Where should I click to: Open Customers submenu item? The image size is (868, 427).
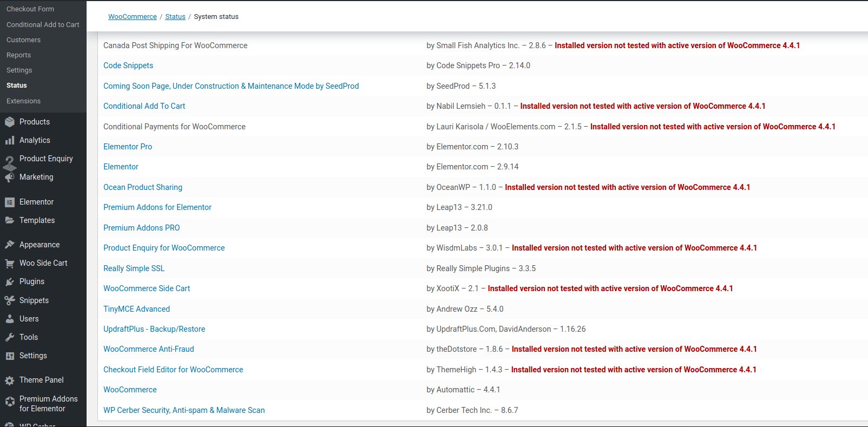coord(23,40)
